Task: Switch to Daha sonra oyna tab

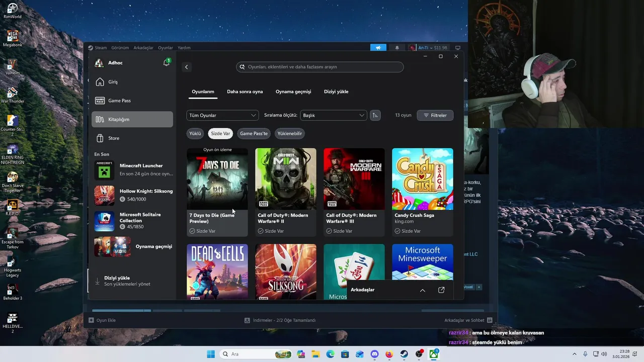Action: (245, 92)
